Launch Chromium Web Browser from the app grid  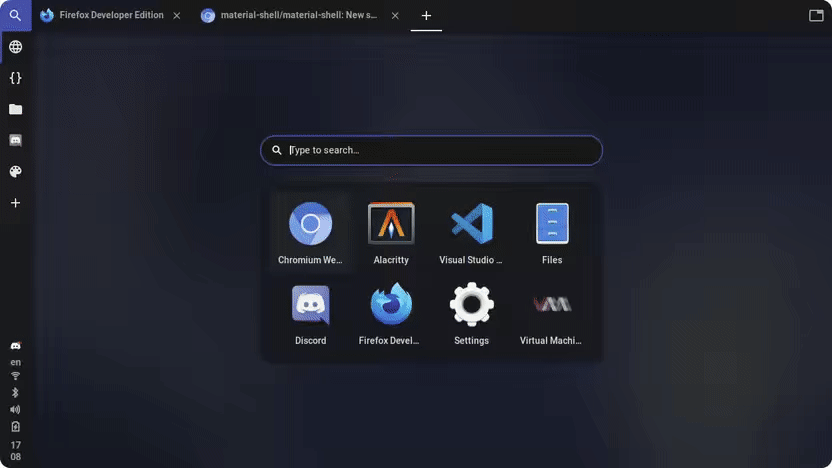310,233
